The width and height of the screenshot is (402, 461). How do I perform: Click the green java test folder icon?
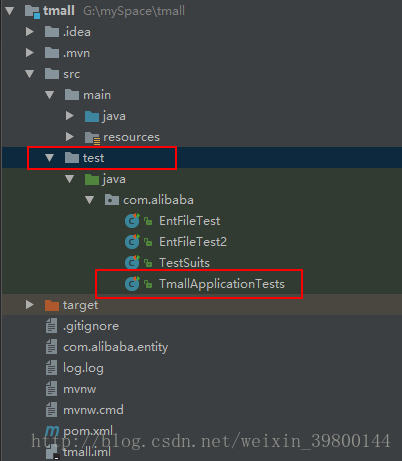tap(92, 179)
